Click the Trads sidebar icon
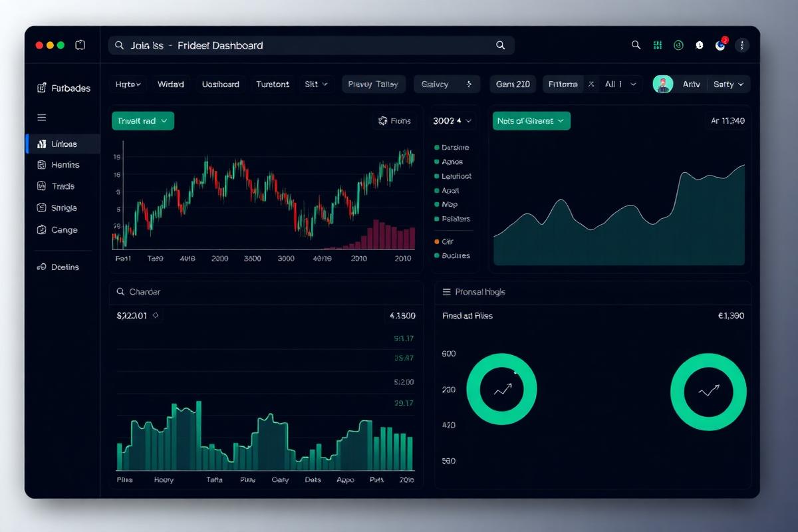 click(x=41, y=186)
